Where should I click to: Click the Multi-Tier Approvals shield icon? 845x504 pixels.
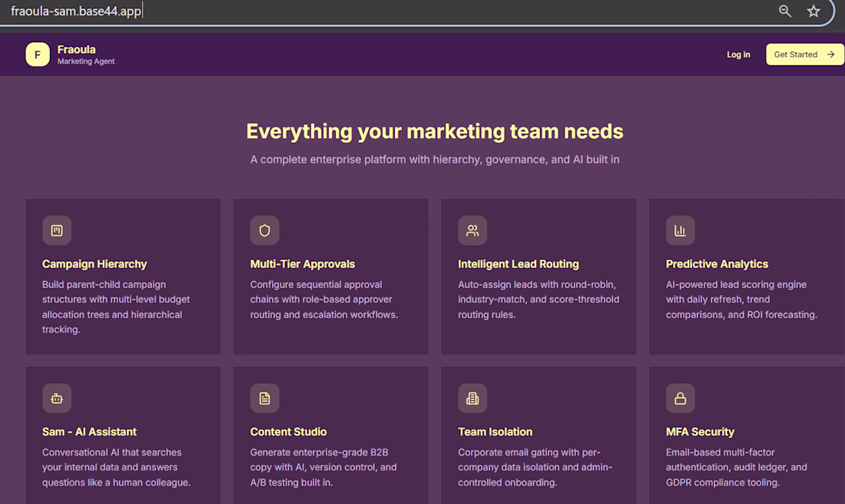pyautogui.click(x=264, y=230)
